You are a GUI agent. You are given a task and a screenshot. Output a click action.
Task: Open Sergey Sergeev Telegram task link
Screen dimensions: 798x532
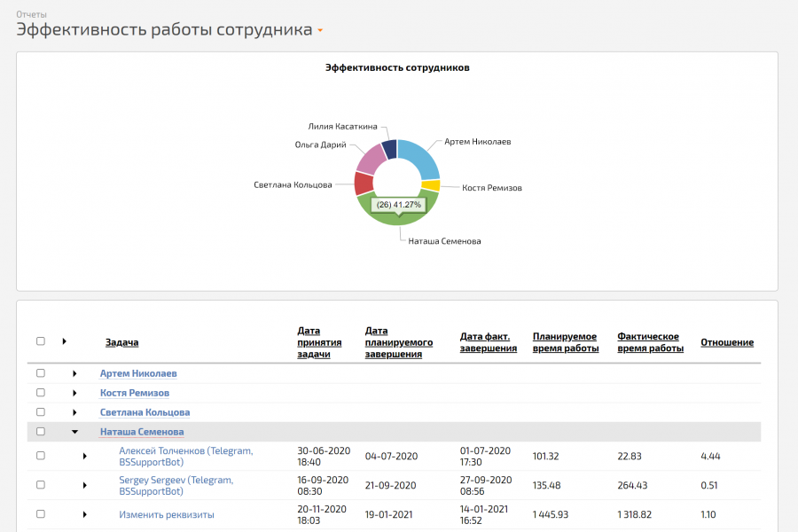[x=176, y=485]
